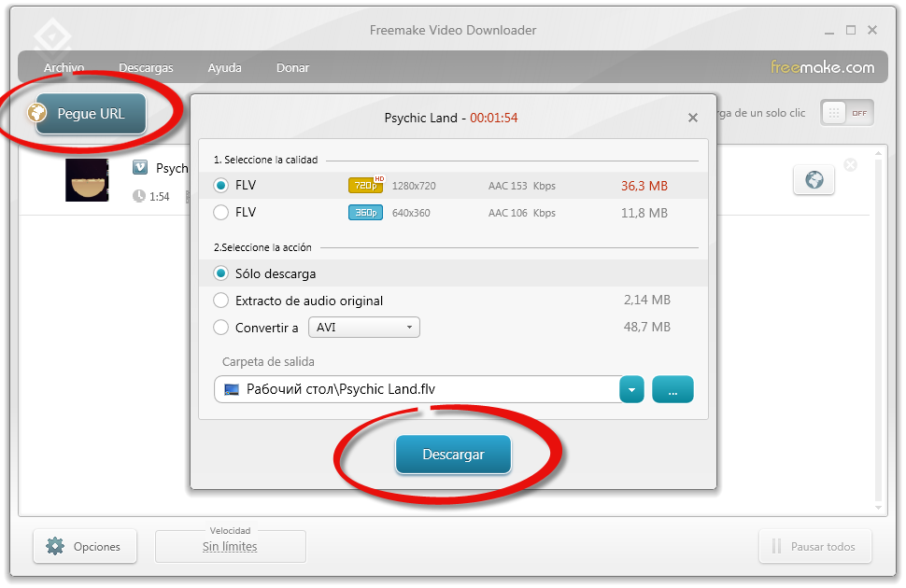The width and height of the screenshot is (906, 588).
Task: Expand the AVI format dropdown
Action: coord(364,328)
